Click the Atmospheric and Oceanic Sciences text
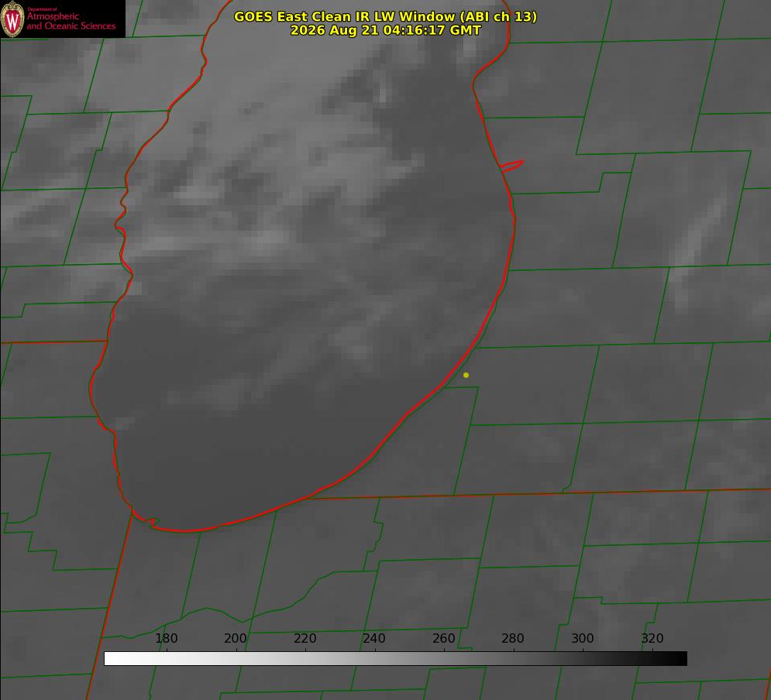 coord(71,21)
